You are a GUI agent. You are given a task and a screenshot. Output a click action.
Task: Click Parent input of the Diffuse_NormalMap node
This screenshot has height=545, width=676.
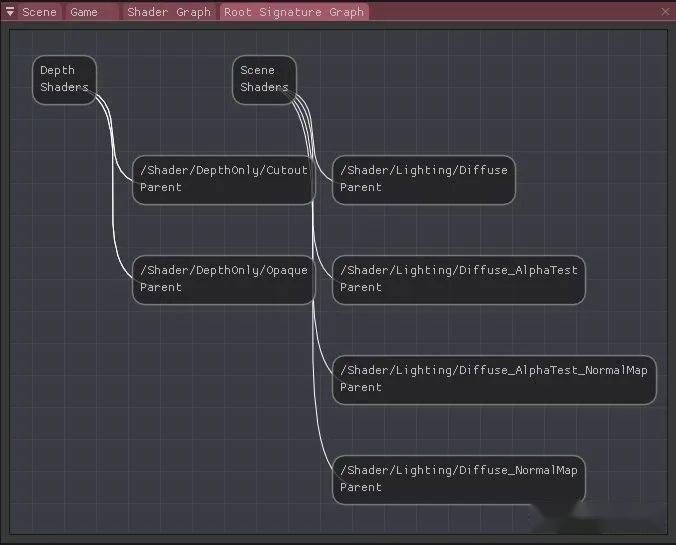click(x=361, y=487)
